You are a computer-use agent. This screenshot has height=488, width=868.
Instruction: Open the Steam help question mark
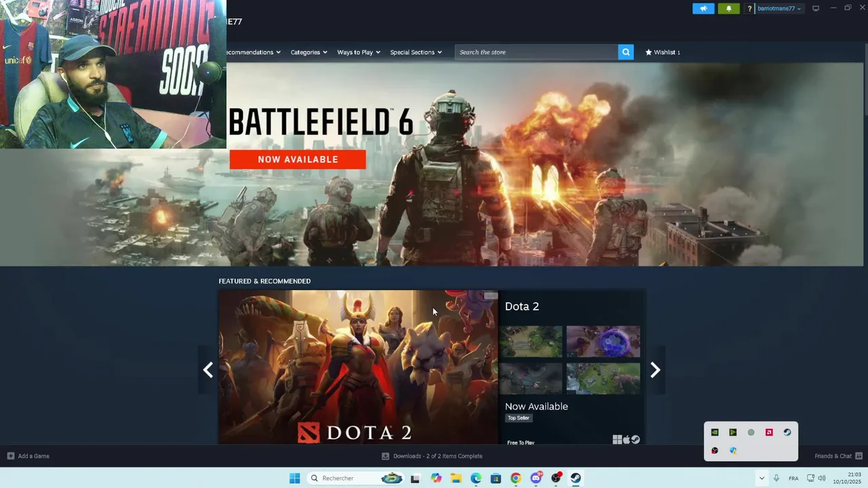(749, 9)
